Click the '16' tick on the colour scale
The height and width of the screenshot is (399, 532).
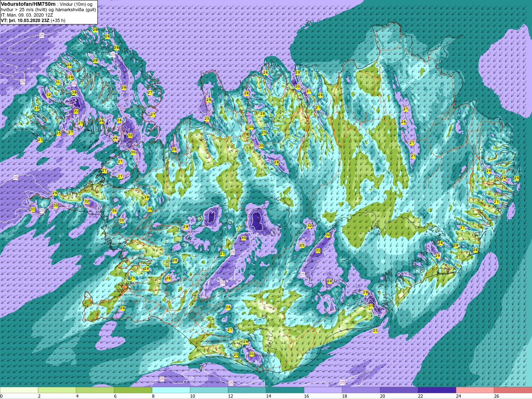306,396
